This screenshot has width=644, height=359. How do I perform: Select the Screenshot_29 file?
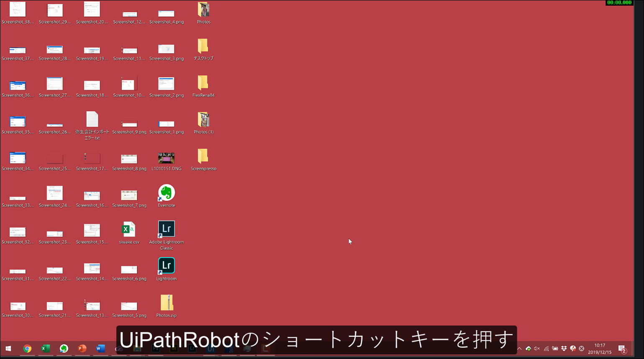pyautogui.click(x=55, y=13)
